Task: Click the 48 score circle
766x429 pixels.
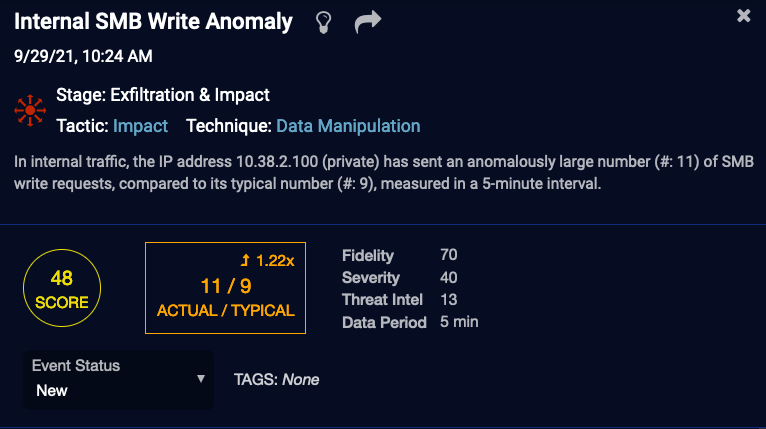Action: pyautogui.click(x=61, y=290)
